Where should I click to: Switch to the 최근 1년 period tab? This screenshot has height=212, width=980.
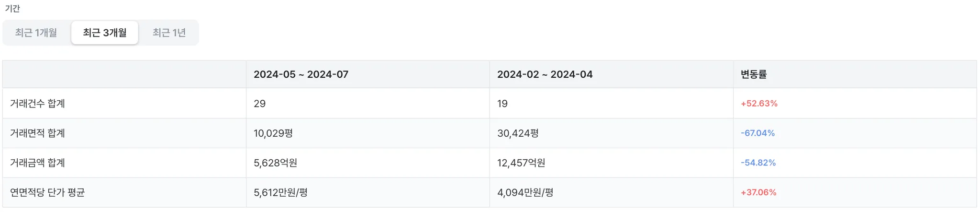[169, 33]
